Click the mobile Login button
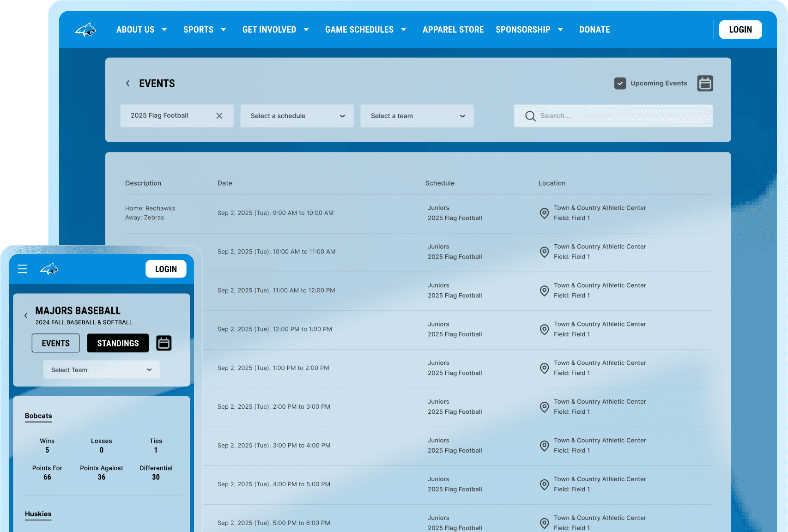 coord(166,269)
